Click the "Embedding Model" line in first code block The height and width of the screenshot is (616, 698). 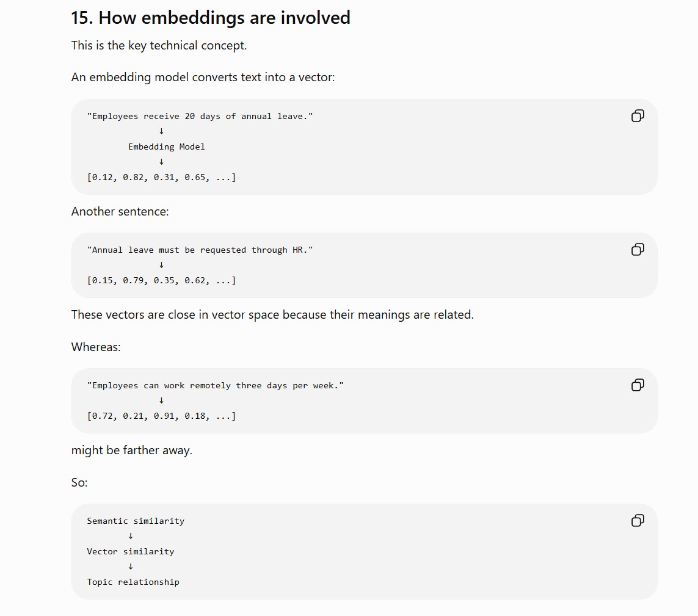click(167, 147)
